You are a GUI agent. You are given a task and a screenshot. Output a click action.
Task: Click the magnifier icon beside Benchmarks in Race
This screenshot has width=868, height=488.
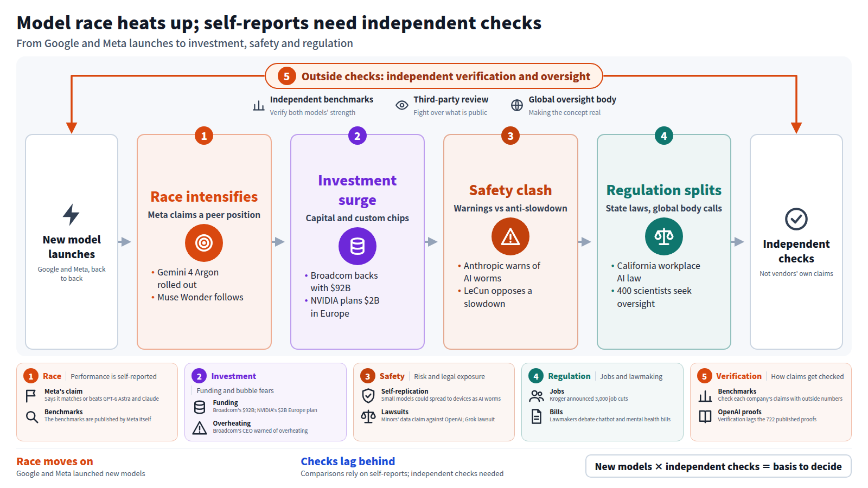[32, 416]
